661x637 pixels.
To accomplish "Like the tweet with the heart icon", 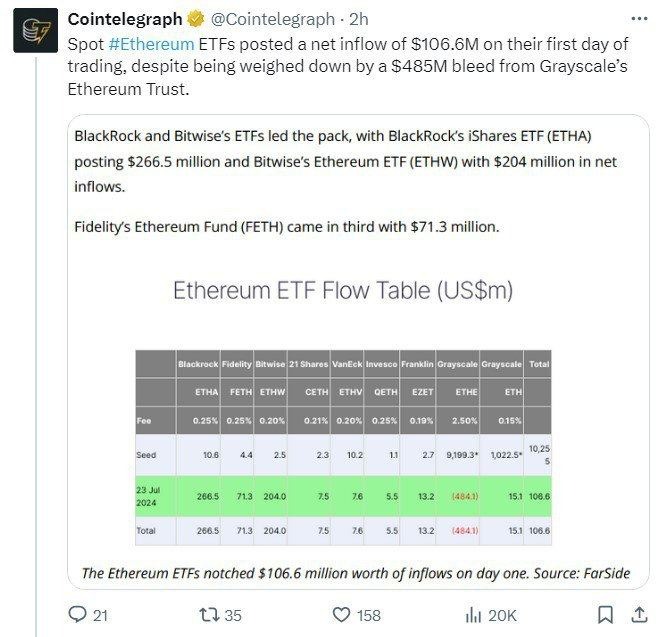I will tap(341, 615).
